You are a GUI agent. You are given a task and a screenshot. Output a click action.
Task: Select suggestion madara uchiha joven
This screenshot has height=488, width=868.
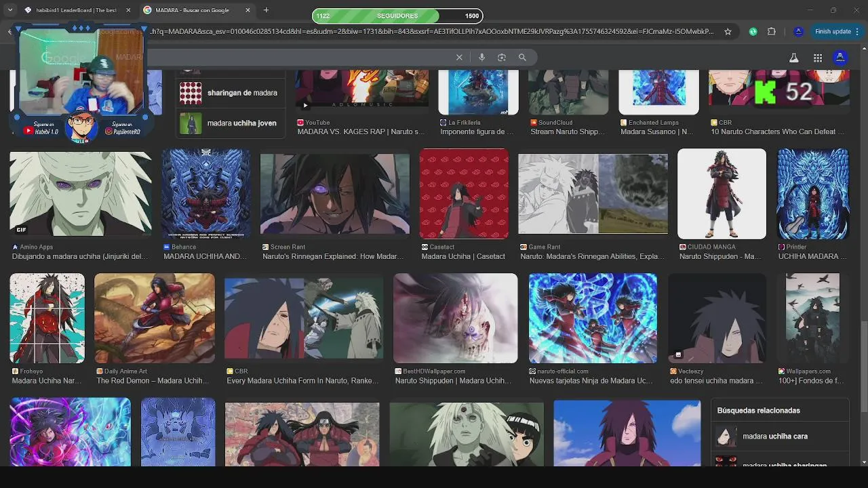point(231,123)
